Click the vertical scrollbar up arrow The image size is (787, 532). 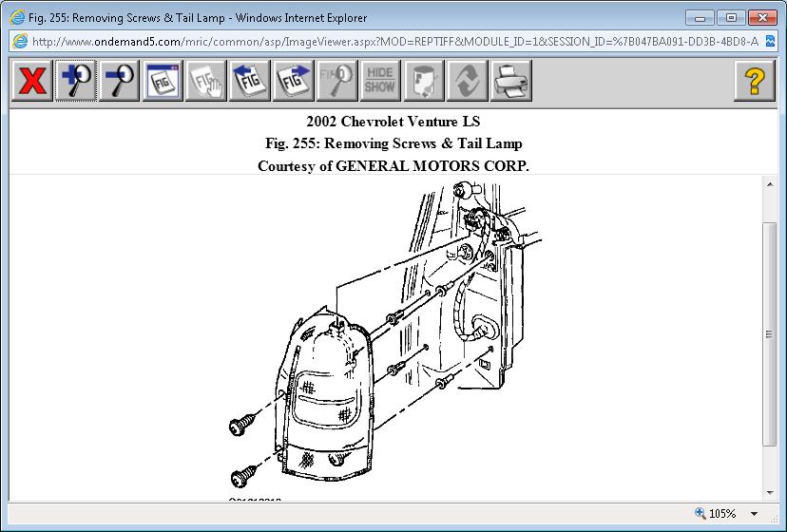coord(770,184)
